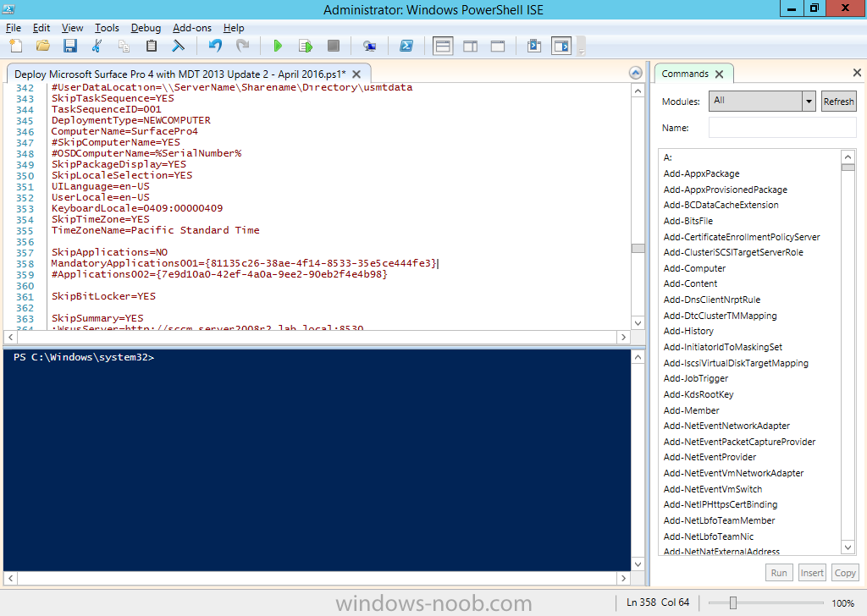Click line TaskSequenceID=001 in script
Screen dimensions: 867x616
point(106,109)
